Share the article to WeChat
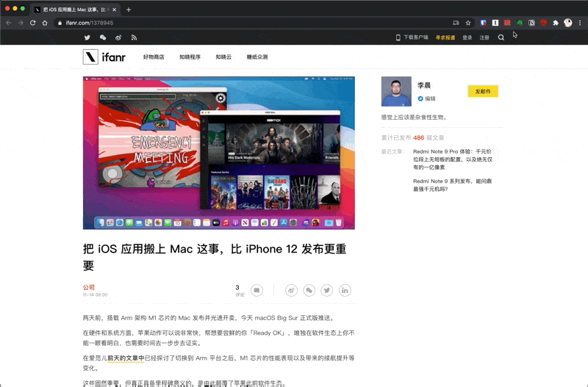The image size is (588, 387). point(309,290)
